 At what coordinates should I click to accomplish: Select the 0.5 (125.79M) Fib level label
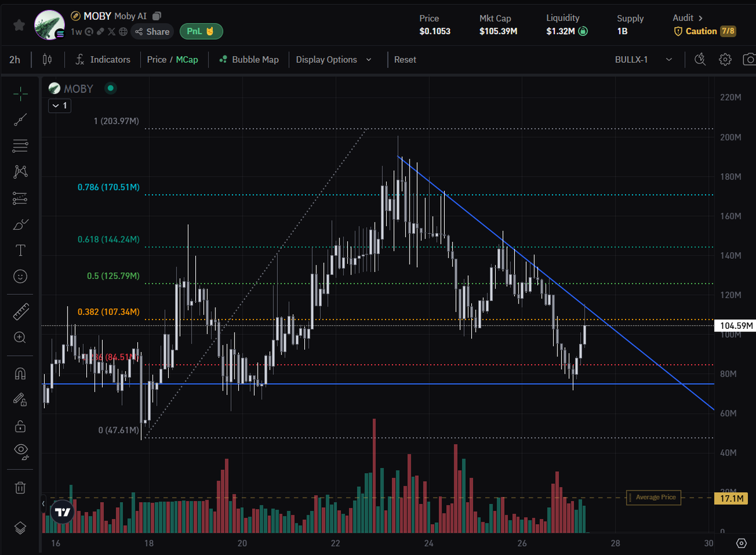[x=113, y=276]
